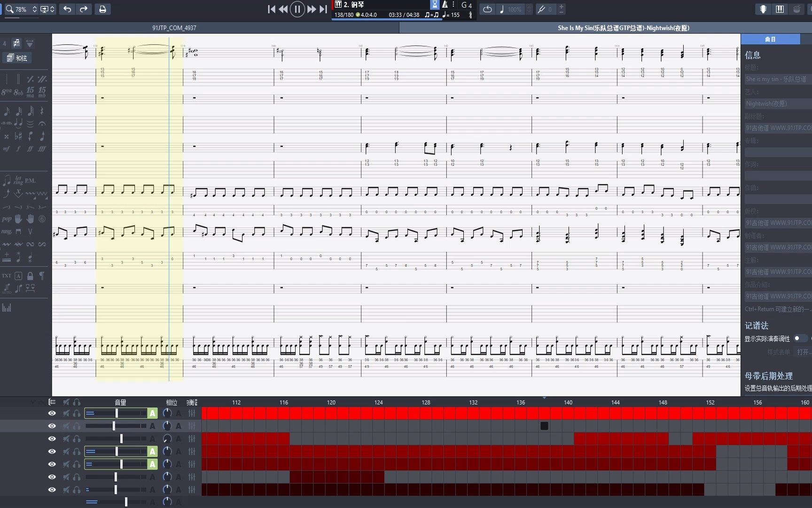Mute the first track
The width and height of the screenshot is (812, 508).
66,413
